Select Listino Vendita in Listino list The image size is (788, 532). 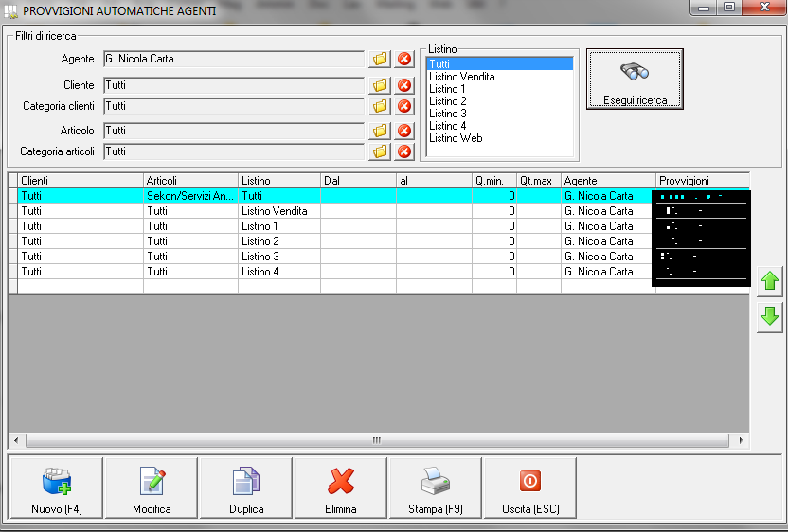499,77
